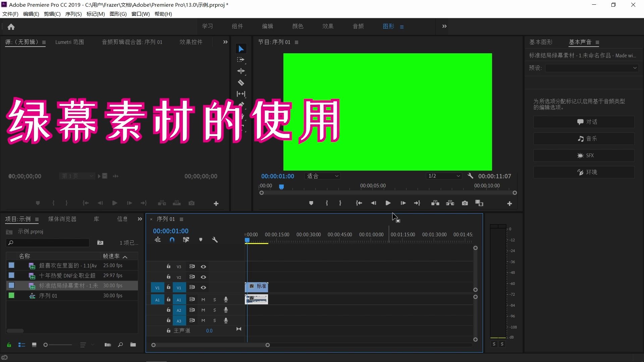This screenshot has height=362, width=644.
Task: Switch to the 基本图形 tab
Action: [541, 42]
